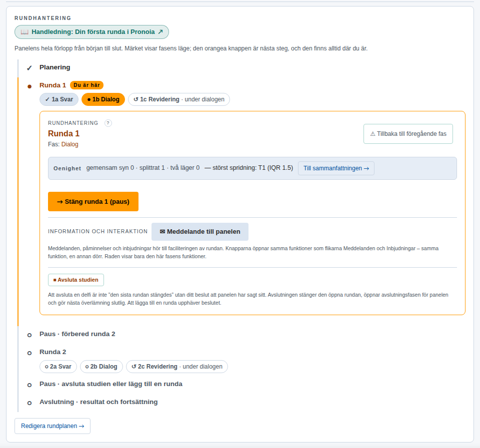Open the 2c Revidering phase pill
This screenshot has width=480, height=448.
pyautogui.click(x=177, y=367)
